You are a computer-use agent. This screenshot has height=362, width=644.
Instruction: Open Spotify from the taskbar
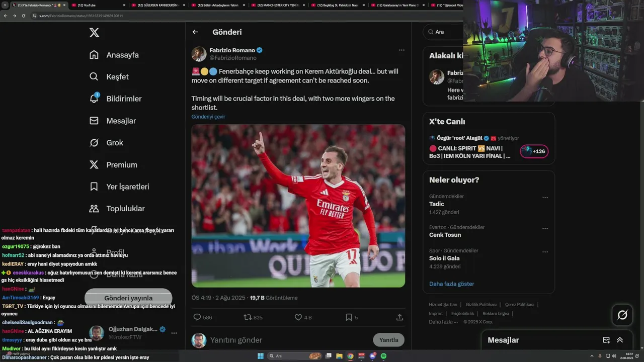tap(383, 356)
